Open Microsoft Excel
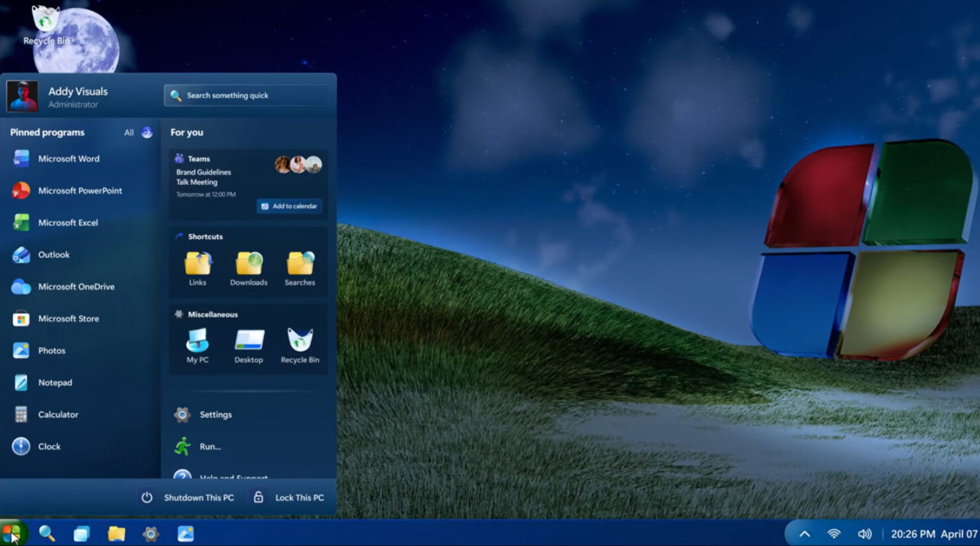 coord(68,222)
